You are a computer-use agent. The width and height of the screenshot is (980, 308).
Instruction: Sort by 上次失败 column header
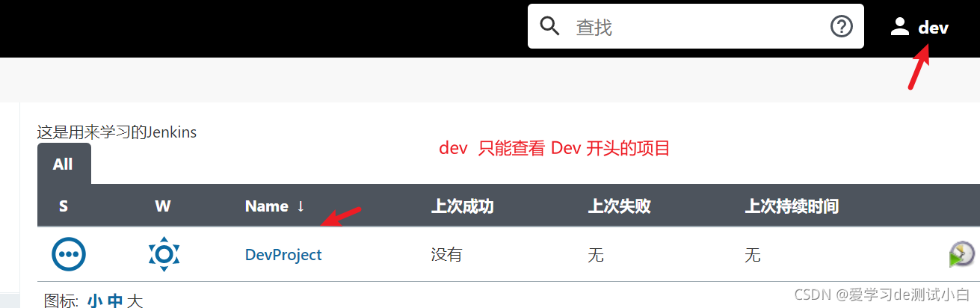(x=620, y=206)
